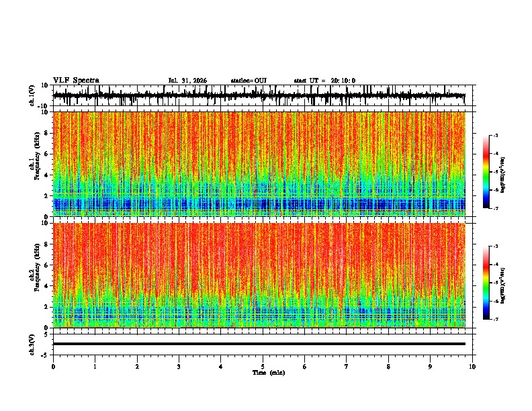Click the "5" tick on the ch.3(V) axis
532x411 pixels.
tap(47, 334)
